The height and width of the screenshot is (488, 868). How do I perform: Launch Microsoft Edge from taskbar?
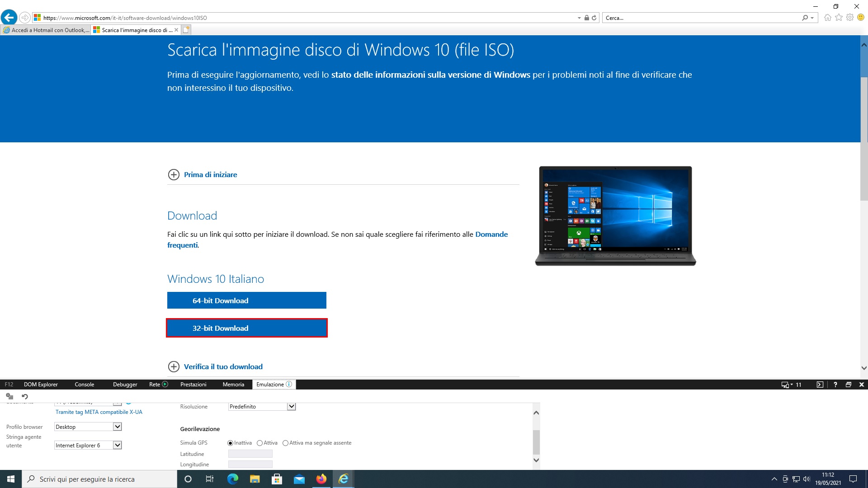click(232, 479)
